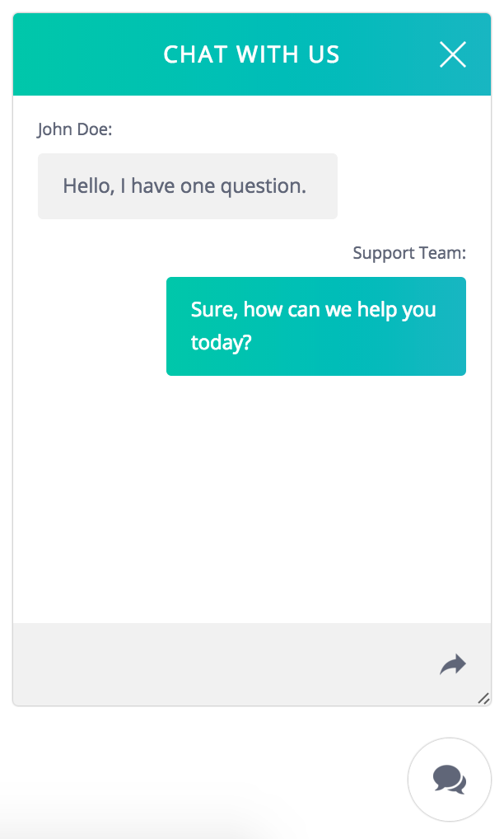Click the "Sure, how can we help you today?" reply bubble
This screenshot has width=504, height=839.
[316, 326]
